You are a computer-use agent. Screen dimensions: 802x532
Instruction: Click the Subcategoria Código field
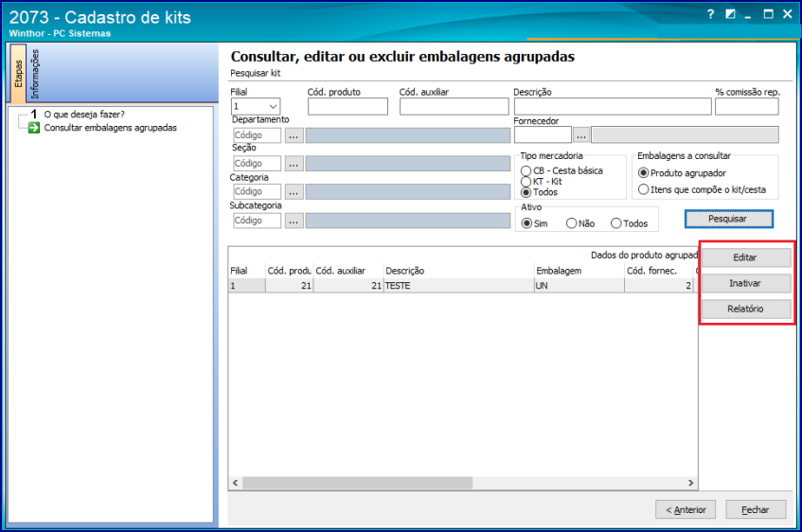click(x=257, y=221)
